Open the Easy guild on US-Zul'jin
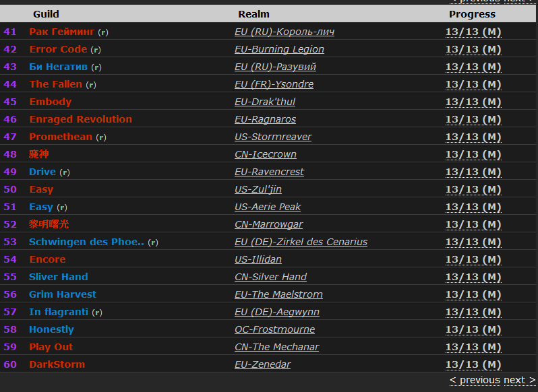 [41, 189]
